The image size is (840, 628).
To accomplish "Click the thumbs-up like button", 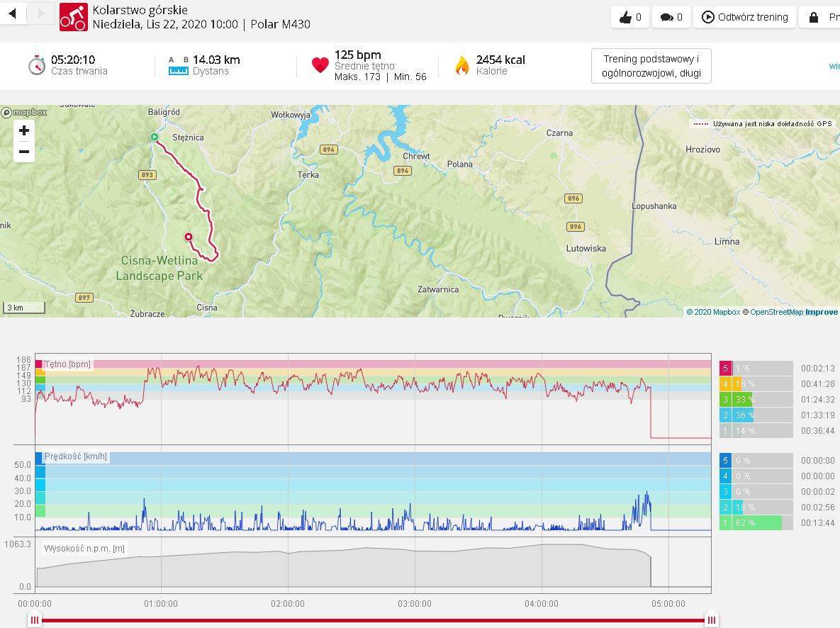I will 630,17.
